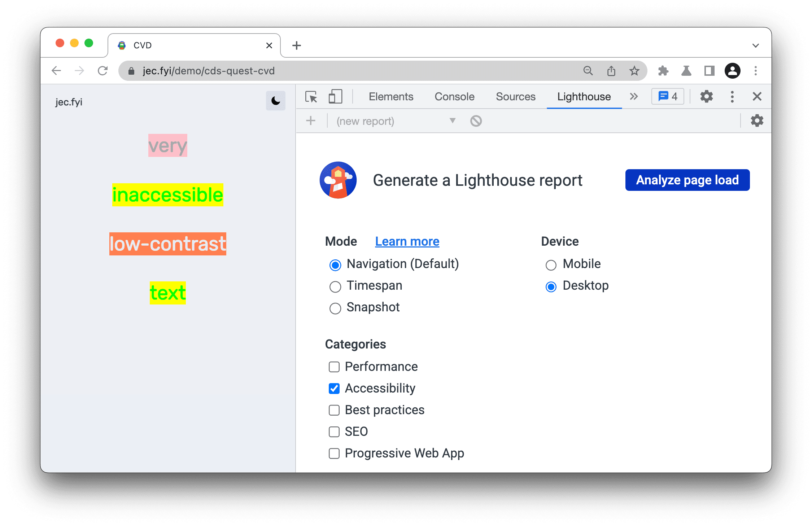Enable the Performance category checkbox
The image size is (812, 526).
point(333,366)
